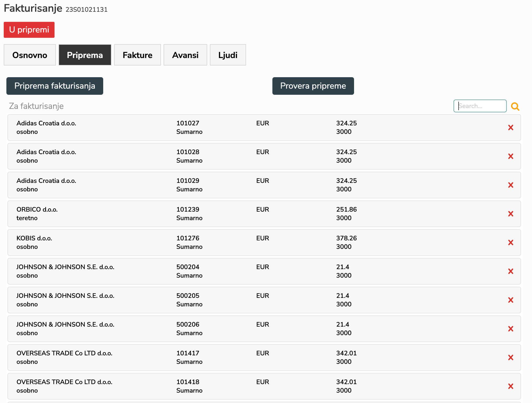Delete the row with number 101028

[x=510, y=156]
